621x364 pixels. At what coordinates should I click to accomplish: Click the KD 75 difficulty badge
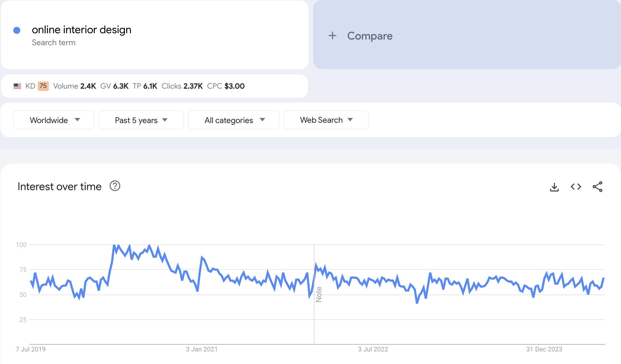pos(43,86)
